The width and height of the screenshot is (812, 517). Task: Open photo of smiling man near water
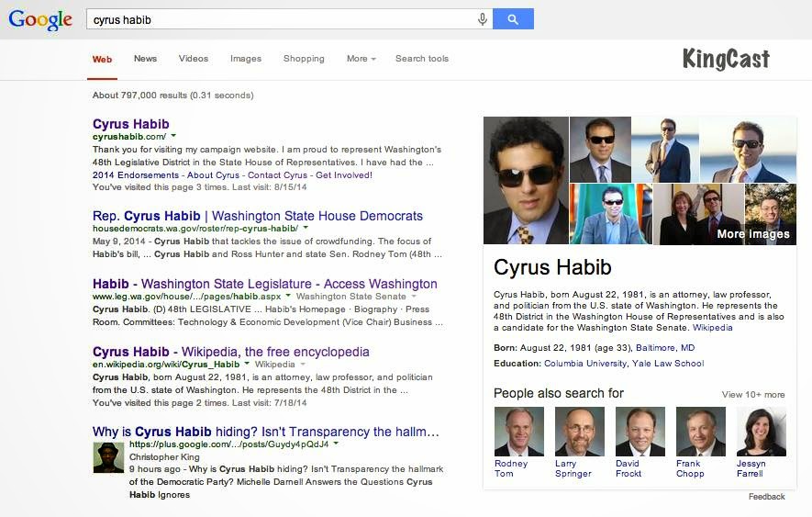749,150
